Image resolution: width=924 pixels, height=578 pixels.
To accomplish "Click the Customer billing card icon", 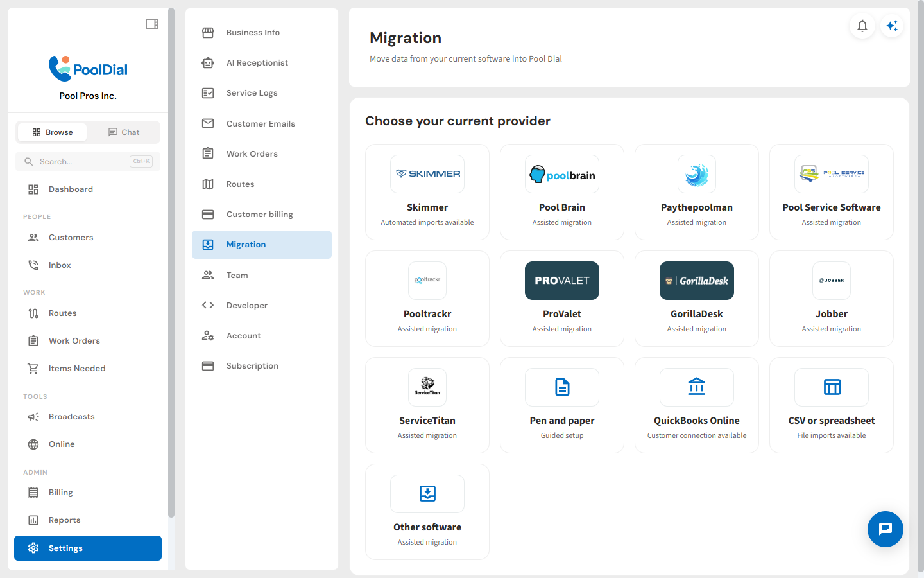I will click(x=208, y=215).
